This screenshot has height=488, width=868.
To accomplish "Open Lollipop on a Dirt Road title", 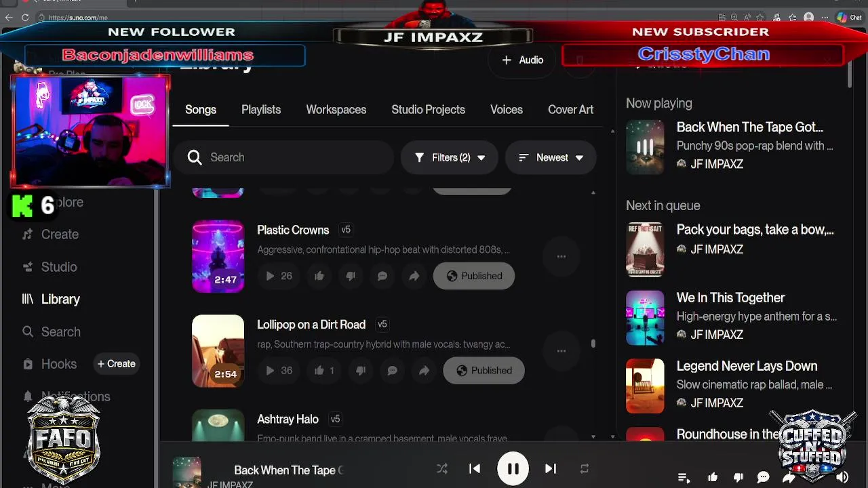I will tap(311, 325).
